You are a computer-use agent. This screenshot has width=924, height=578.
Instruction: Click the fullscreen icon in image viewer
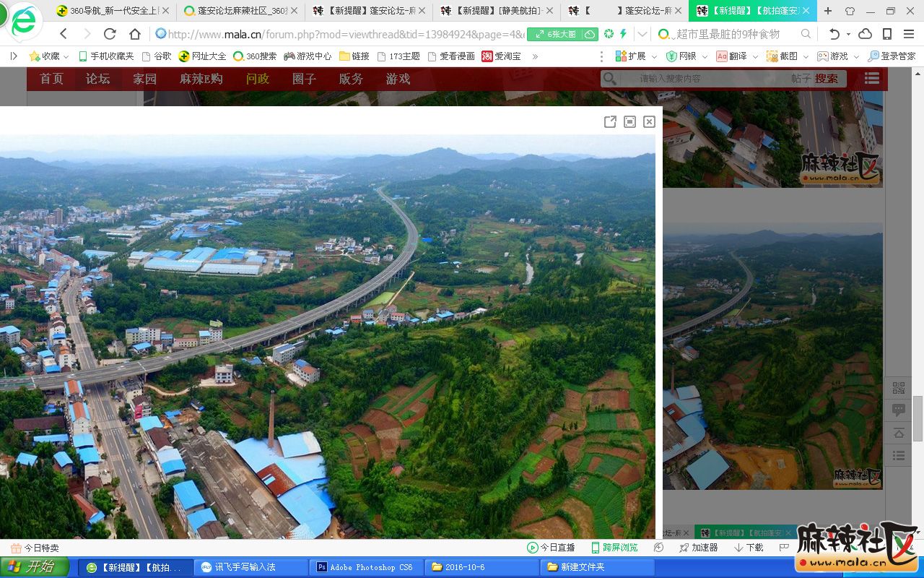coord(629,122)
